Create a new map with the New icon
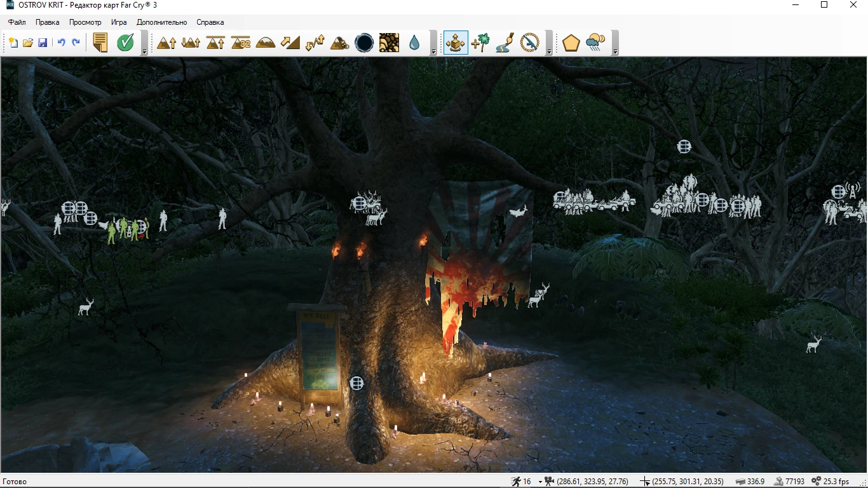The image size is (868, 488). tap(13, 43)
